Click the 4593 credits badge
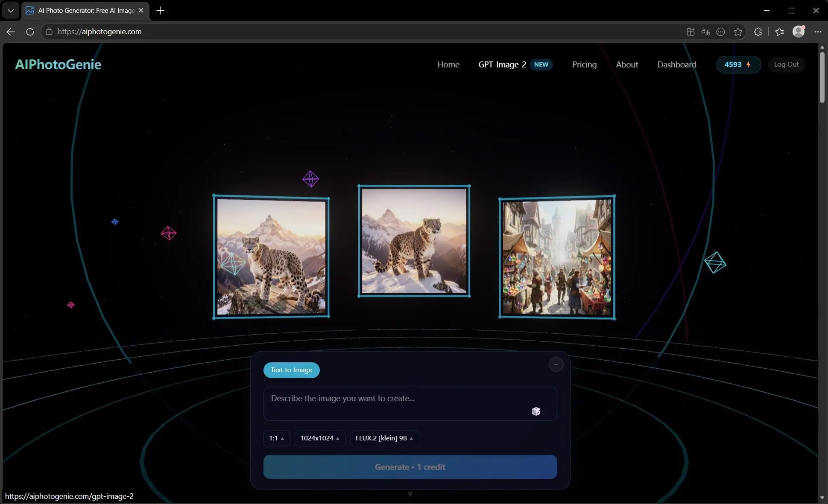Image resolution: width=828 pixels, height=504 pixels. [738, 64]
